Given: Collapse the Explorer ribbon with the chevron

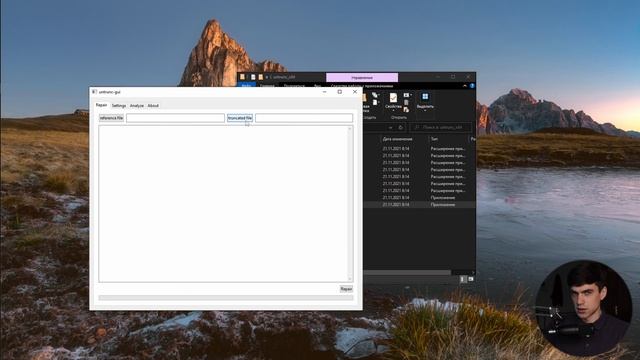Looking at the screenshot, I should [464, 86].
